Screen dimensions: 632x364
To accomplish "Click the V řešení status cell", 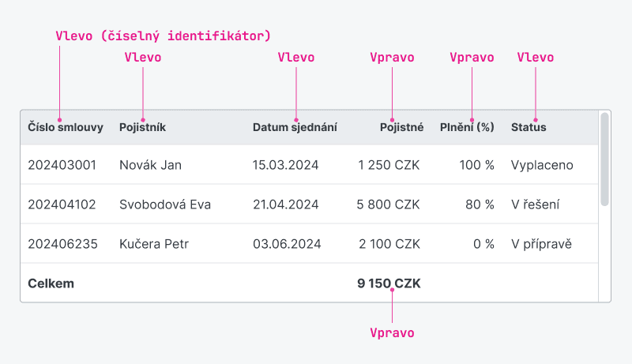I will (535, 205).
